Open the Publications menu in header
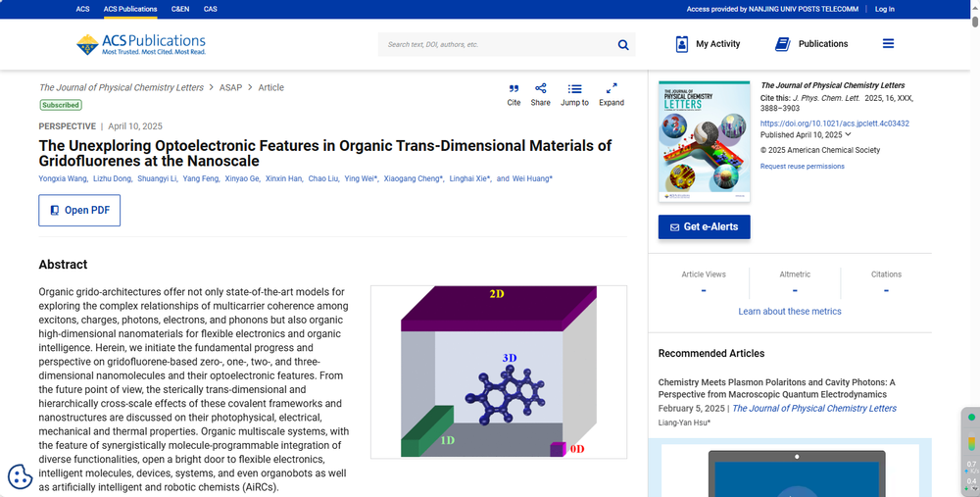Screen dimensions: 980x497 point(810,44)
